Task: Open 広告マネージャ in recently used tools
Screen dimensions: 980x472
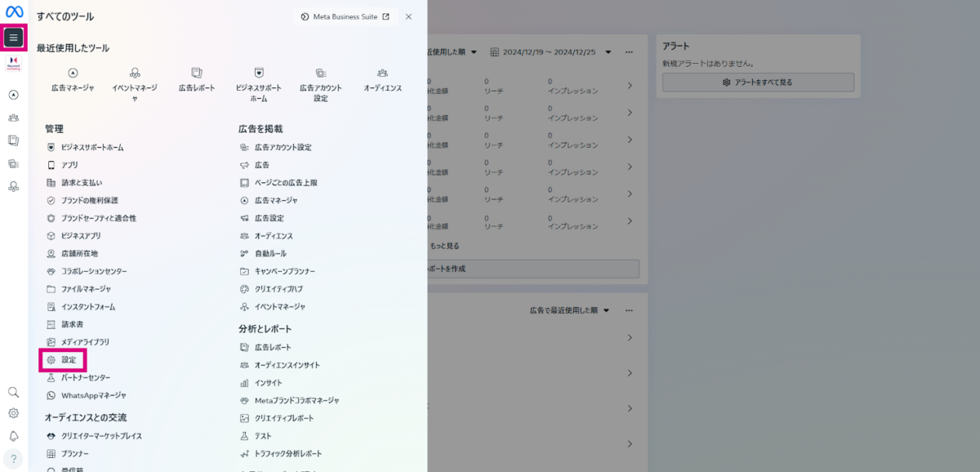Action: click(73, 79)
